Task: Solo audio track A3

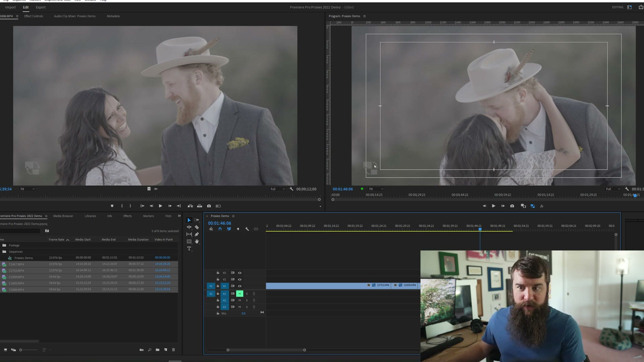Action: pos(247,307)
